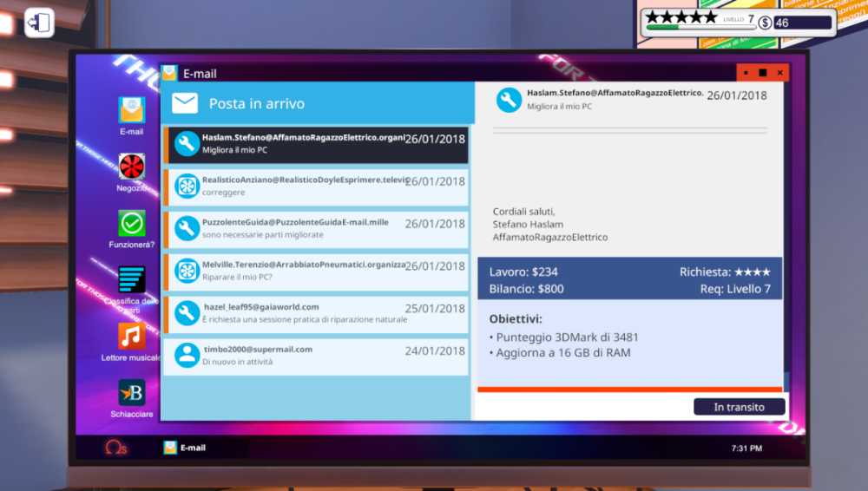The width and height of the screenshot is (868, 491).
Task: Launch the Lettore musicale music player
Action: [x=132, y=337]
